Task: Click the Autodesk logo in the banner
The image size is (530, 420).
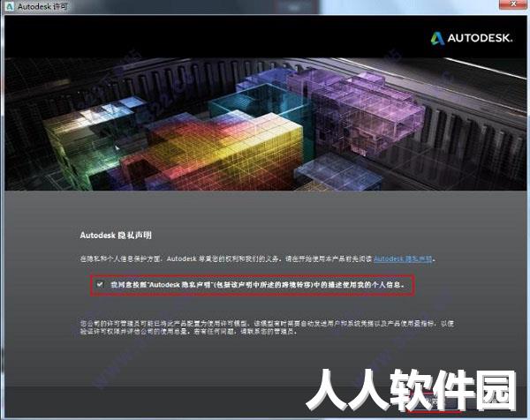Action: coord(472,38)
